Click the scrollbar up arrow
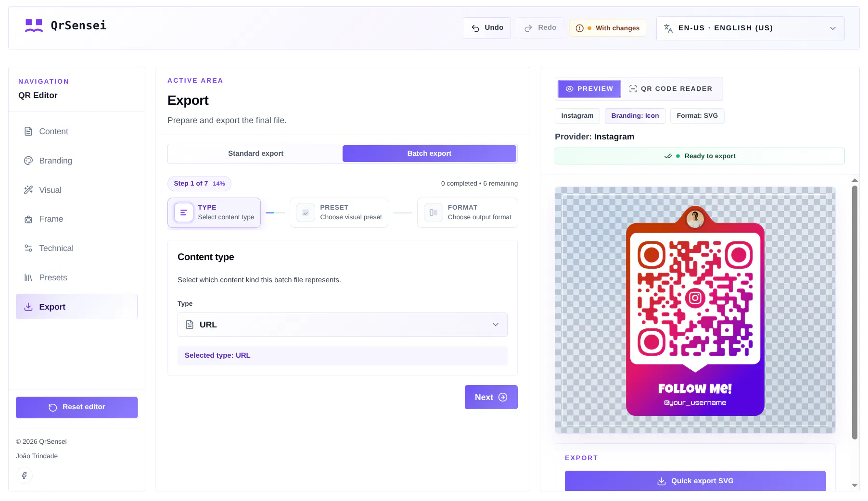Viewport: 868px width, 501px height. tap(855, 180)
